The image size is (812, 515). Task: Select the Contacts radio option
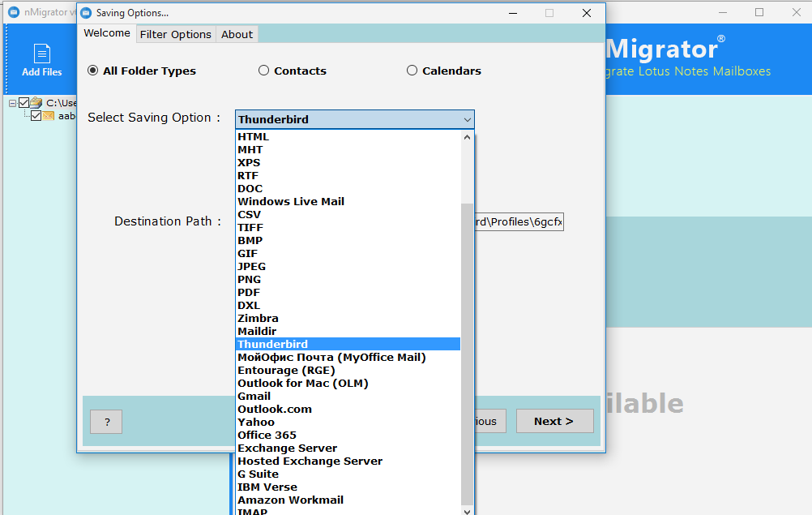[x=263, y=71]
